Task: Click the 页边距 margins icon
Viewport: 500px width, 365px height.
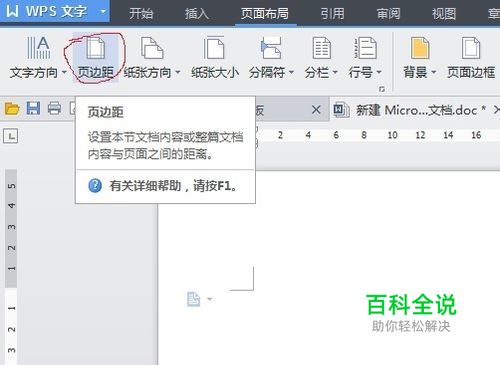Action: pyautogui.click(x=96, y=48)
